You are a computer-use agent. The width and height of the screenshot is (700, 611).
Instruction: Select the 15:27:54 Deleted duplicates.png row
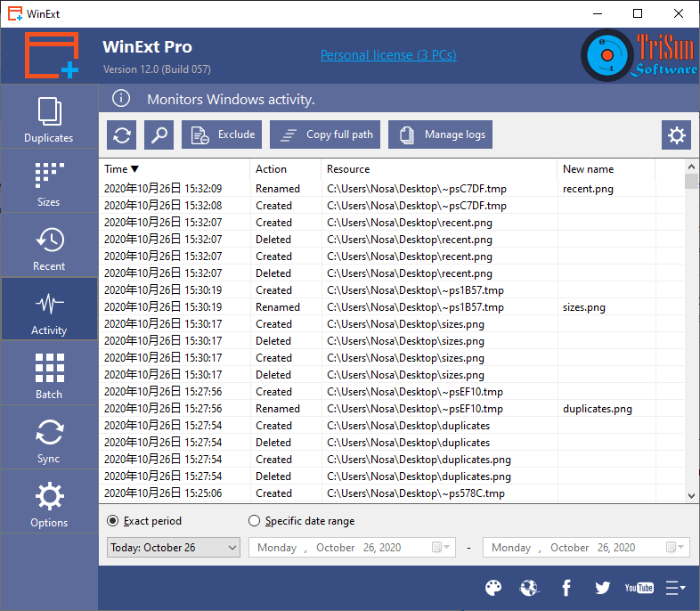tap(392, 477)
